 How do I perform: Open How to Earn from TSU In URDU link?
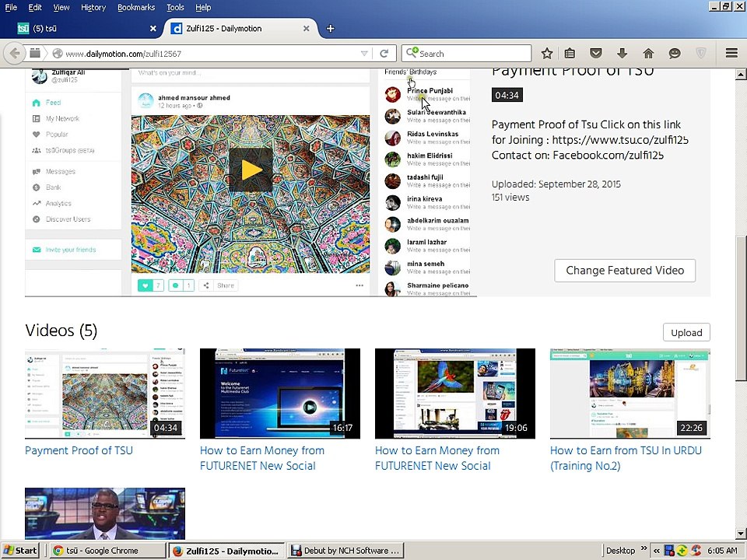click(x=626, y=458)
